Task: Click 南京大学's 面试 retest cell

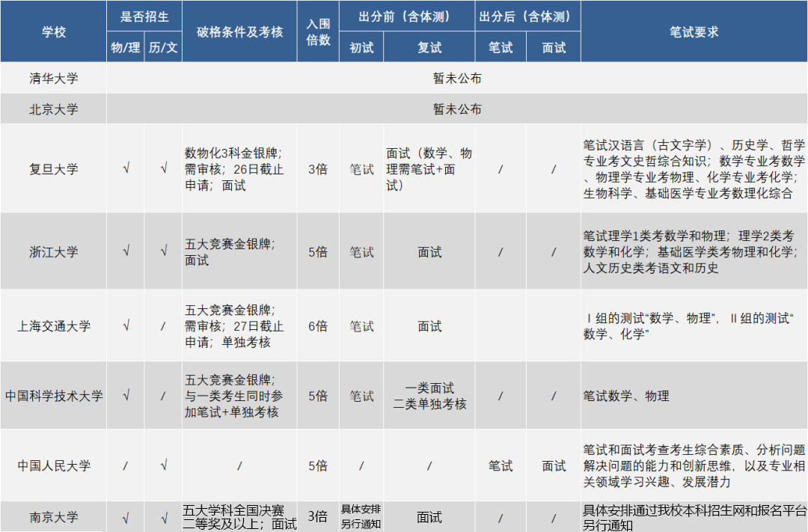Action: [429, 517]
